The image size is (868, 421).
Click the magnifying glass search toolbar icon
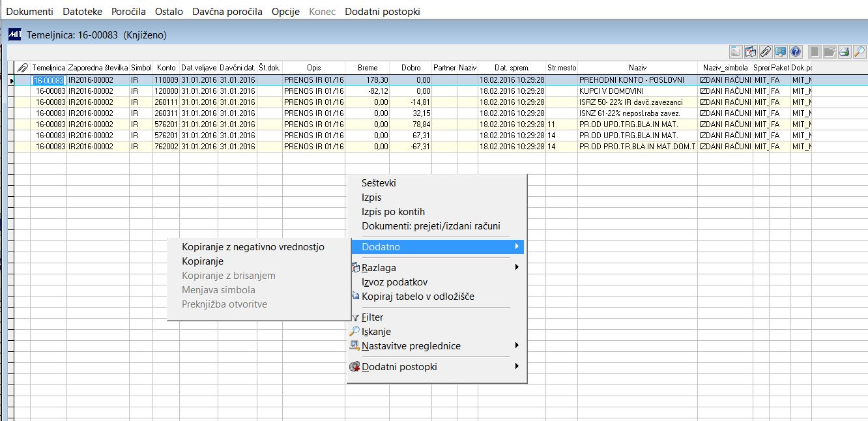pyautogui.click(x=860, y=51)
